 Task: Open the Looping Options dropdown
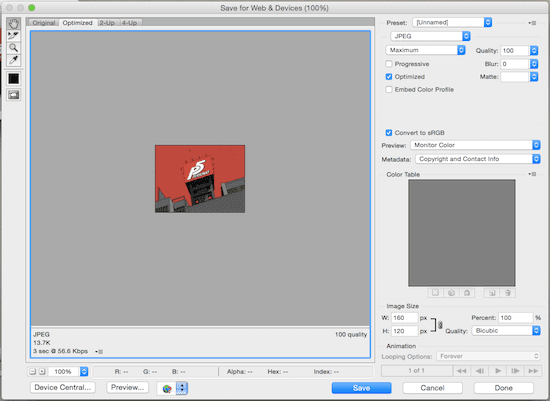tap(488, 356)
